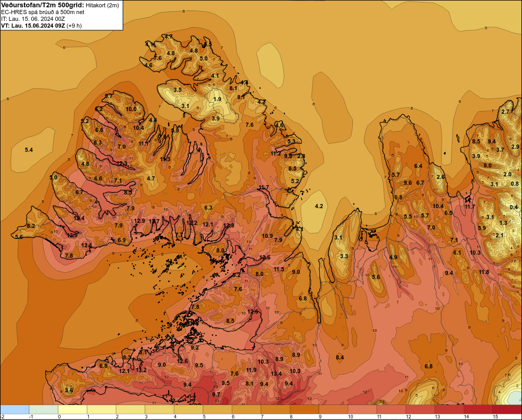Click the 2.7 value near the top right

point(505,112)
